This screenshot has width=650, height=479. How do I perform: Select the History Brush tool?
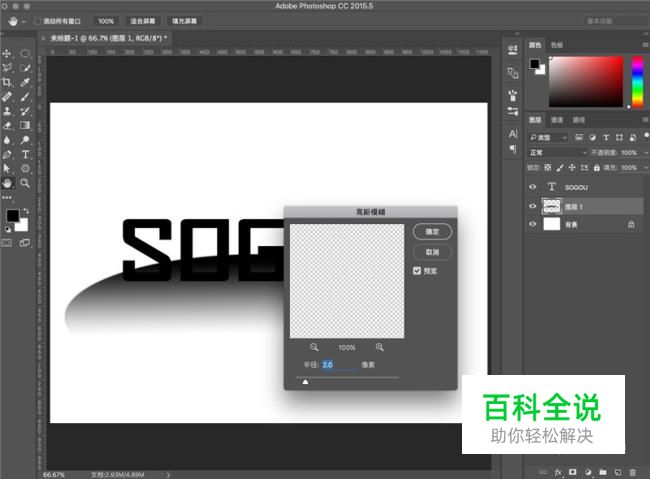coord(25,111)
